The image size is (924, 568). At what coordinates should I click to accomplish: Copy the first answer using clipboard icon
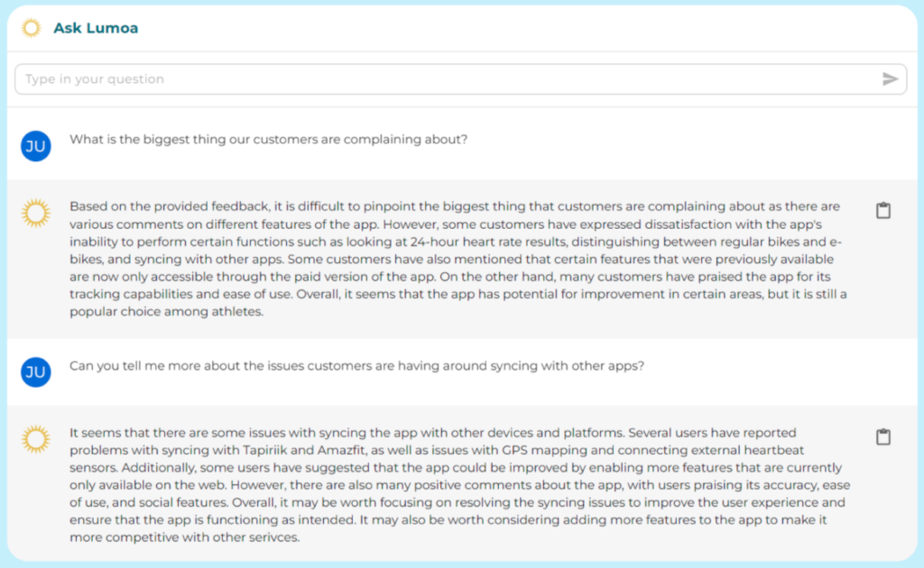[x=883, y=211]
